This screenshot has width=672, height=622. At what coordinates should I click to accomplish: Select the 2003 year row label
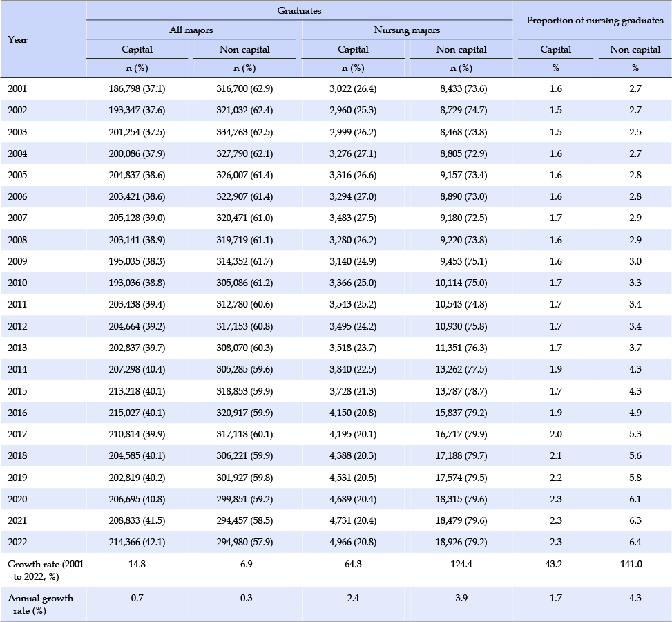[x=17, y=132]
